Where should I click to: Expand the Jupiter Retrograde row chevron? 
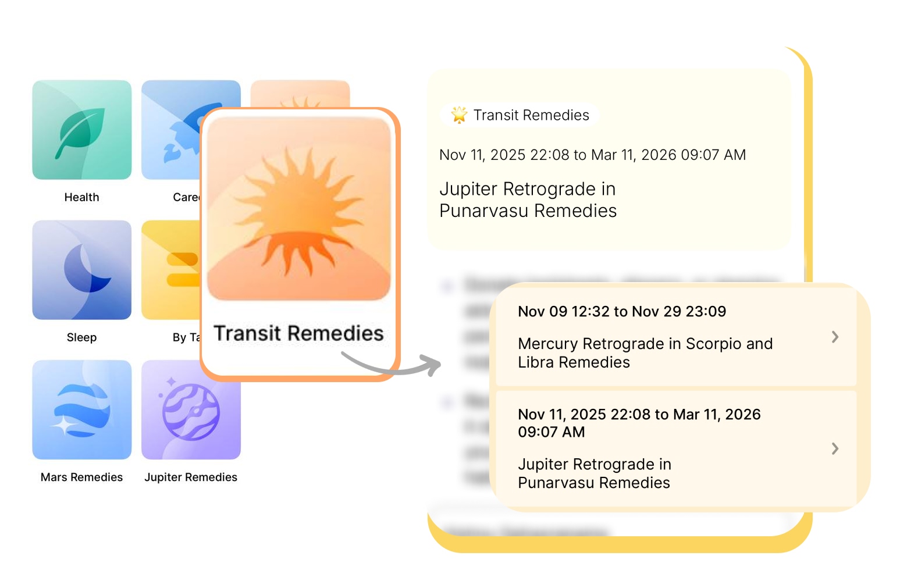835,448
